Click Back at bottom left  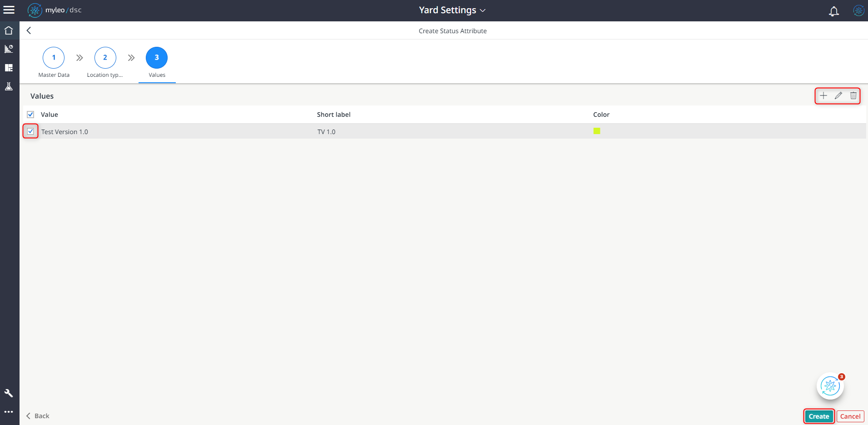[x=38, y=416]
